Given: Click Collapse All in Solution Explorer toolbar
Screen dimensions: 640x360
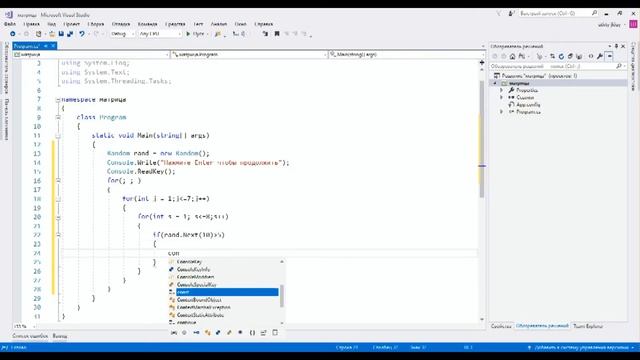Looking at the screenshot, I should tap(570, 56).
